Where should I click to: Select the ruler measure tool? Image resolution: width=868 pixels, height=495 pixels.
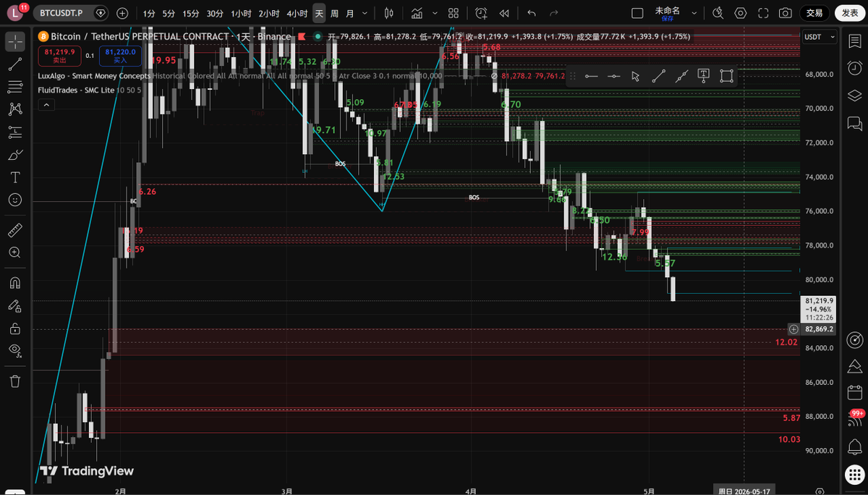click(14, 230)
